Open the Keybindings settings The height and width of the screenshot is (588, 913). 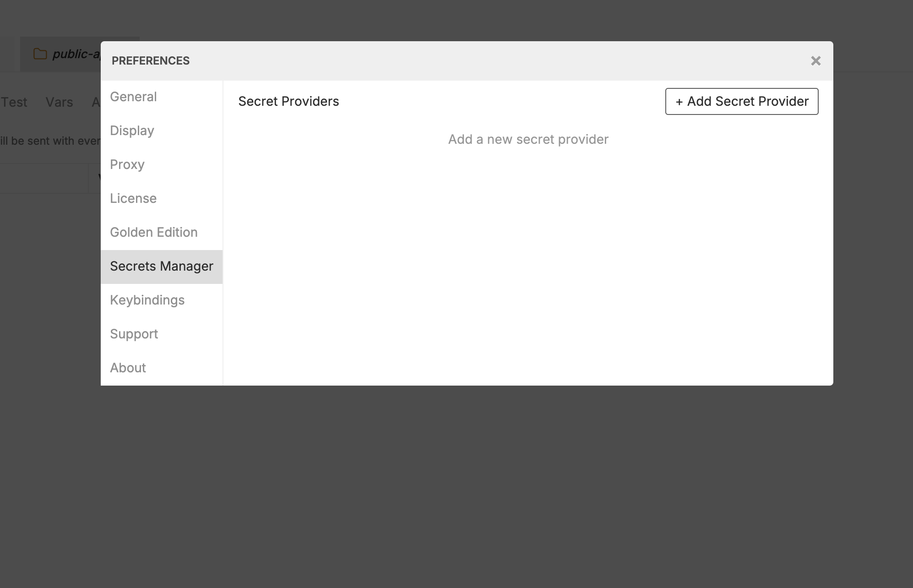coord(147,300)
